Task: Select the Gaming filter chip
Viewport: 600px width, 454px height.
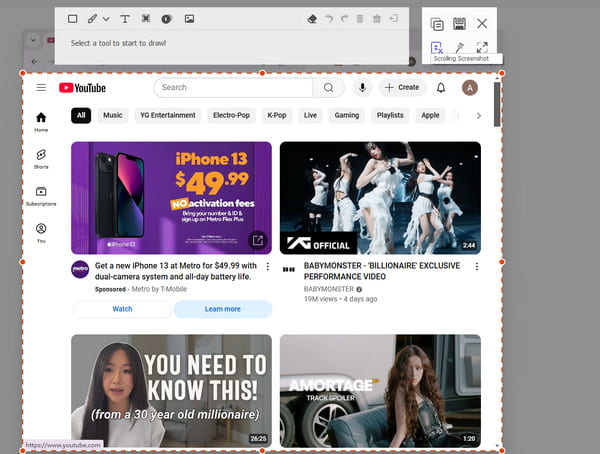Action: pyautogui.click(x=347, y=115)
